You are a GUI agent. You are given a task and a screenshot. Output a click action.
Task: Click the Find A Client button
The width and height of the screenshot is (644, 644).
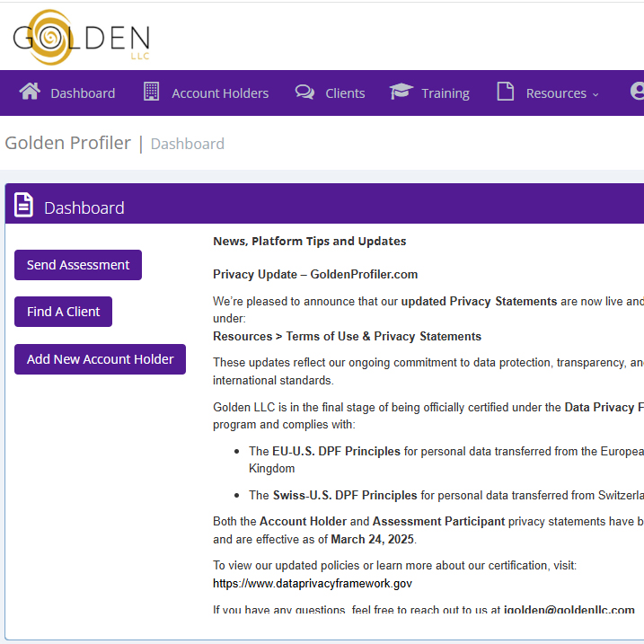(63, 312)
